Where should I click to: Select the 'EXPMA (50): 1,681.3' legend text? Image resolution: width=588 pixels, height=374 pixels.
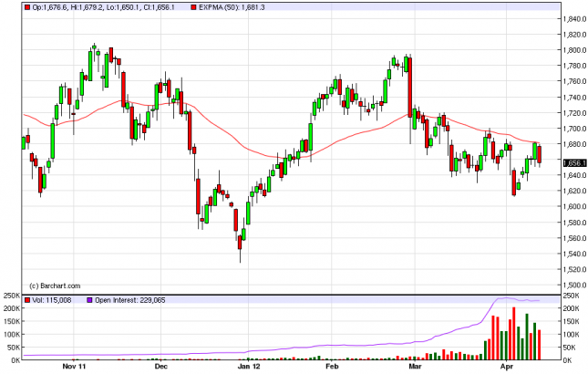232,7
